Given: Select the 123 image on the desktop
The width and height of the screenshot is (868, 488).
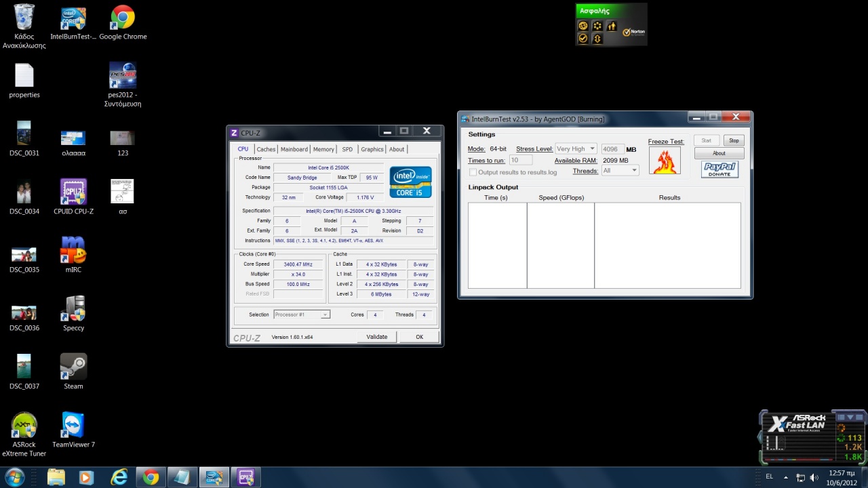Looking at the screenshot, I should (123, 143).
